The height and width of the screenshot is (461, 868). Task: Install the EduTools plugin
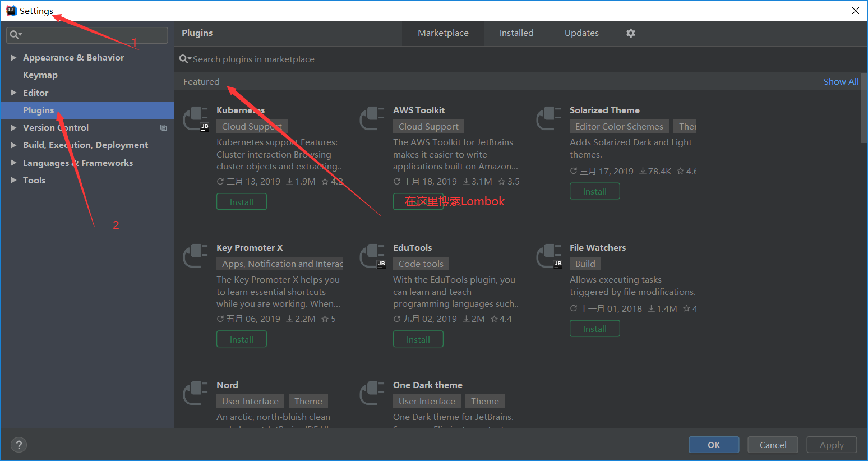pos(418,339)
